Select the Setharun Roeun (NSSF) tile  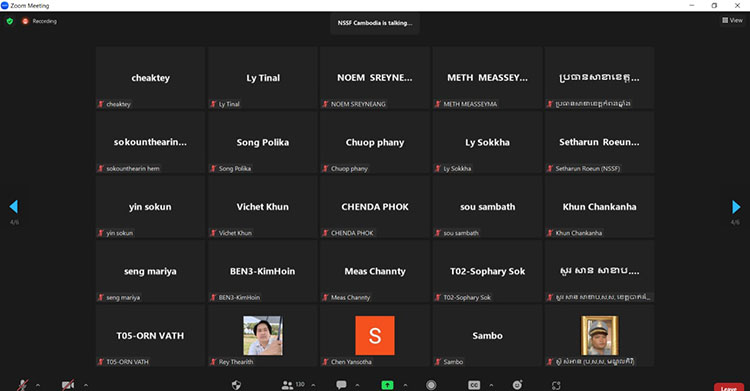[x=599, y=142]
